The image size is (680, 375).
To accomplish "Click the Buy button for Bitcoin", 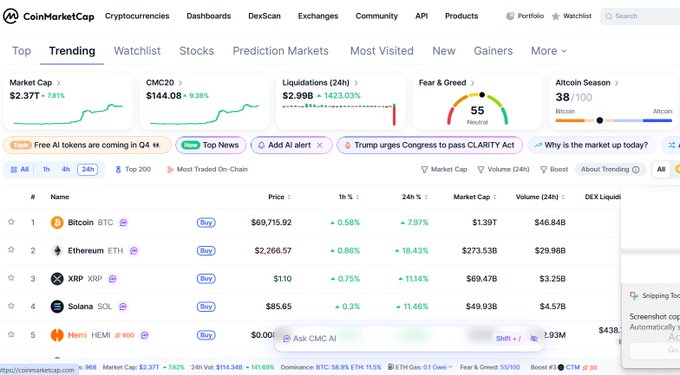I will 206,222.
